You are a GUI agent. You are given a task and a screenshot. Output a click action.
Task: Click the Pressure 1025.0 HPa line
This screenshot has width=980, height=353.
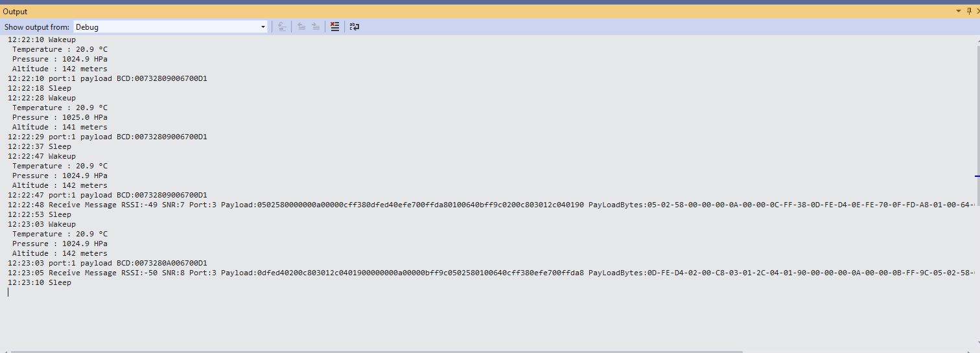point(60,117)
